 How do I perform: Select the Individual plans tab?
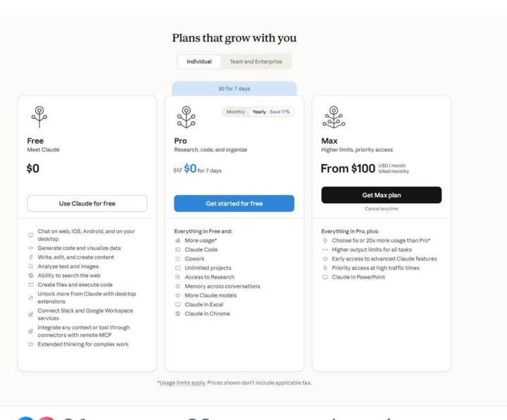tap(199, 62)
